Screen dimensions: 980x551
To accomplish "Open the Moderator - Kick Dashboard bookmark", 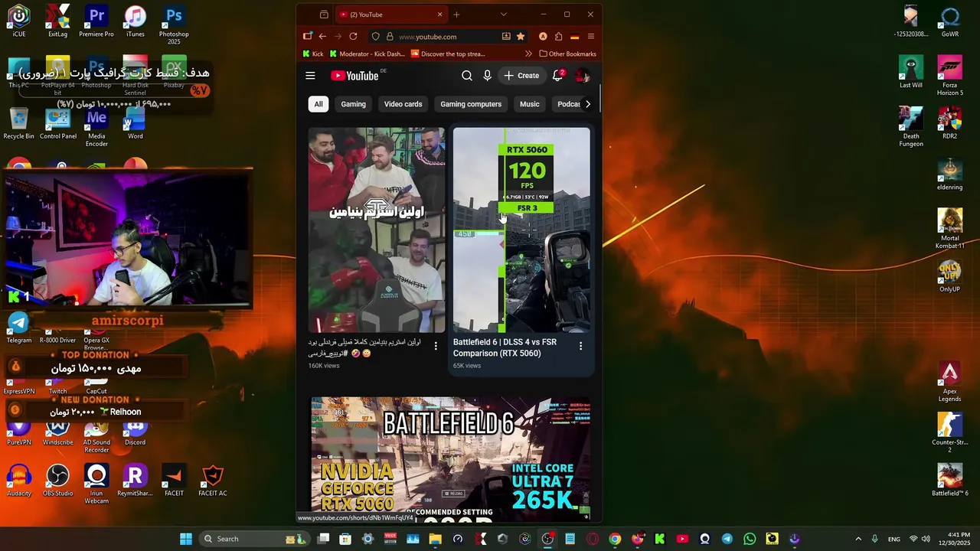I will tap(367, 54).
